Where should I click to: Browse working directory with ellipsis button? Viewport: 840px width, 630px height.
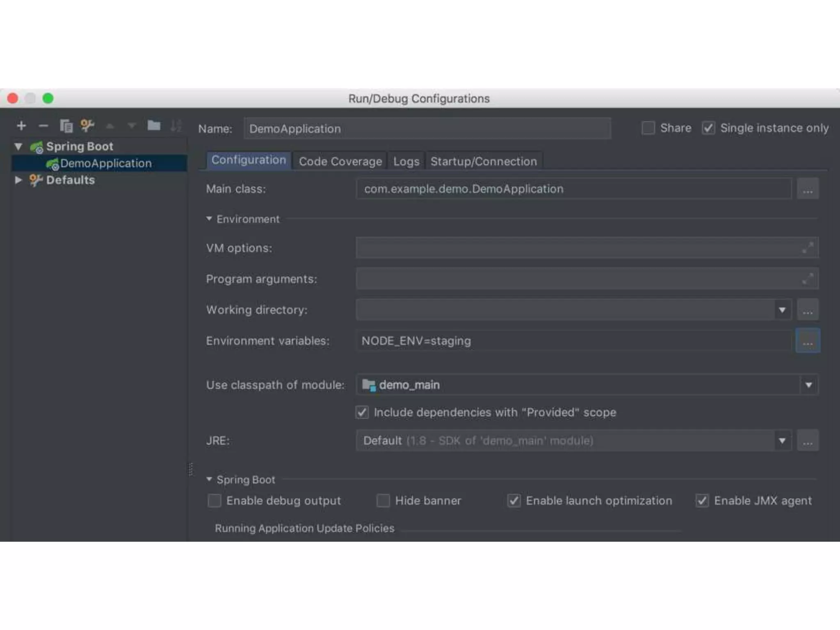tap(808, 310)
